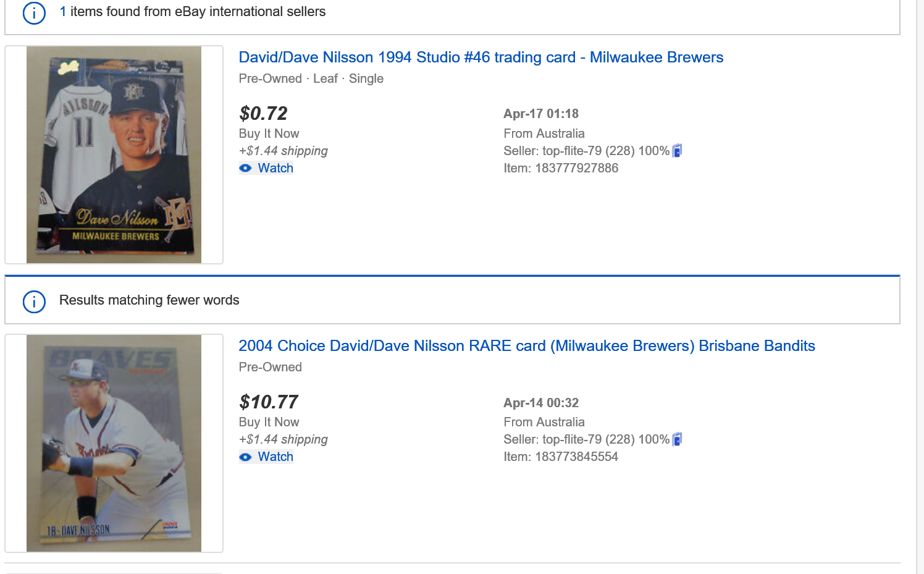Click the eye icon beside second listing's Watch link
This screenshot has height=574, width=924.
tap(246, 457)
